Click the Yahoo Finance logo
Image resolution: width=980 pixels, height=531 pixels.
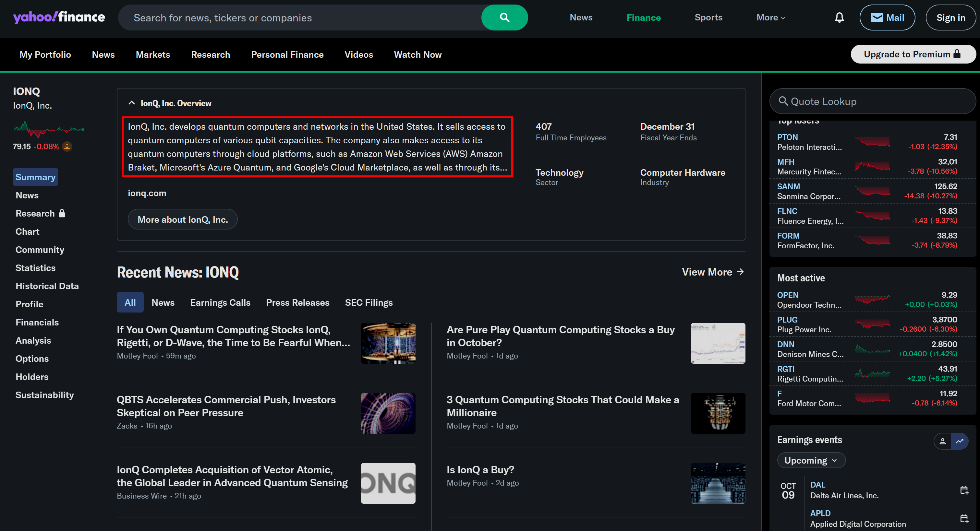pyautogui.click(x=59, y=17)
